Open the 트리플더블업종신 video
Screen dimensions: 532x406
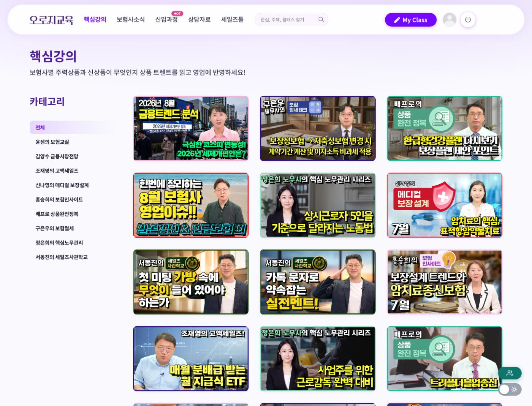click(445, 359)
